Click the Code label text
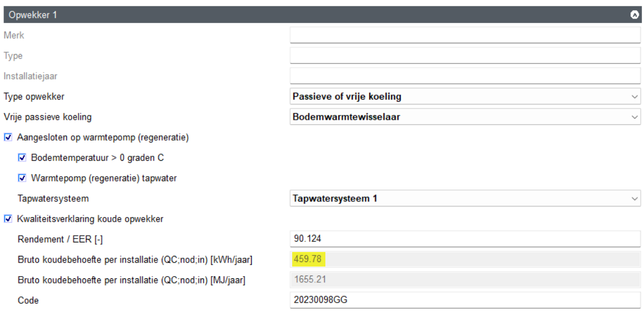The image size is (644, 311). tap(28, 300)
